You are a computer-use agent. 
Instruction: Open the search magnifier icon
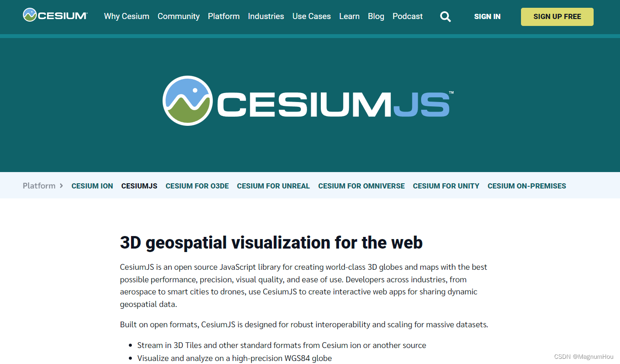445,16
